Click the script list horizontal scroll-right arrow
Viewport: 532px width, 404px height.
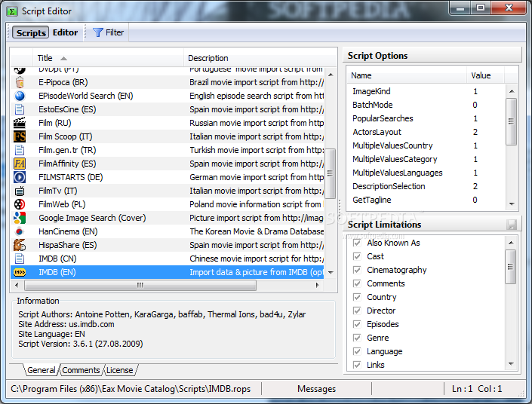[x=318, y=285]
